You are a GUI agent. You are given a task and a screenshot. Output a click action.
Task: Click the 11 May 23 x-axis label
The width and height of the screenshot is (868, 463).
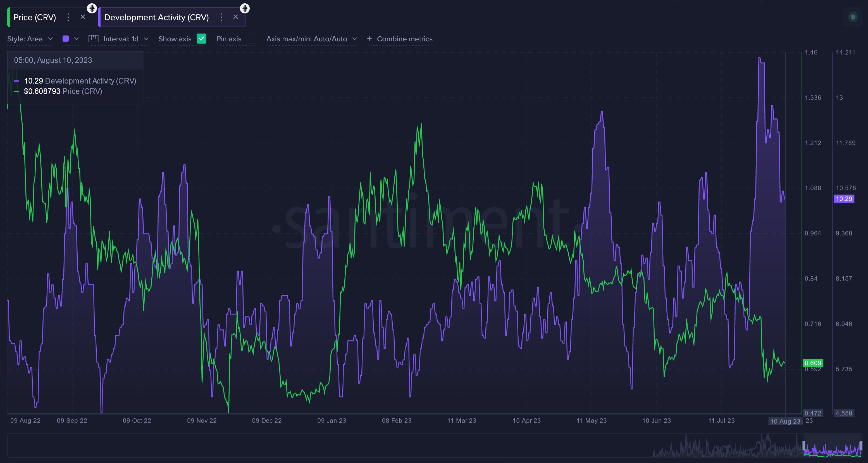tap(591, 421)
